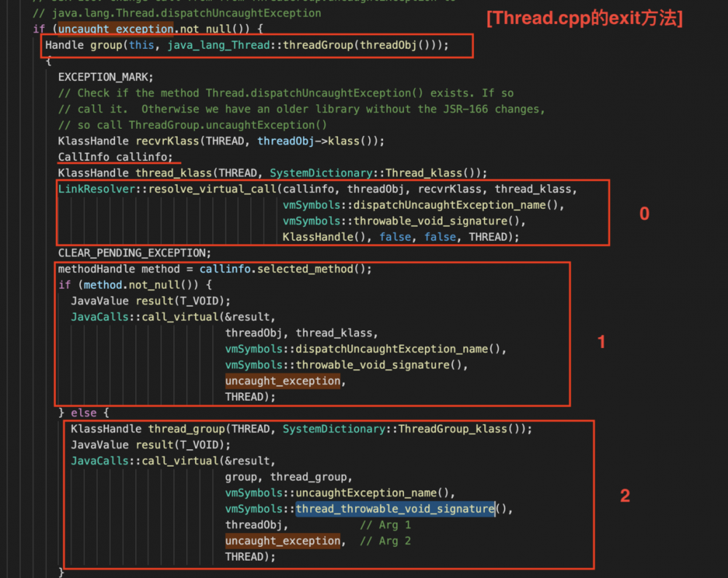
Task: Click the EXCEPTION_MARK; statement
Action: pos(106,77)
